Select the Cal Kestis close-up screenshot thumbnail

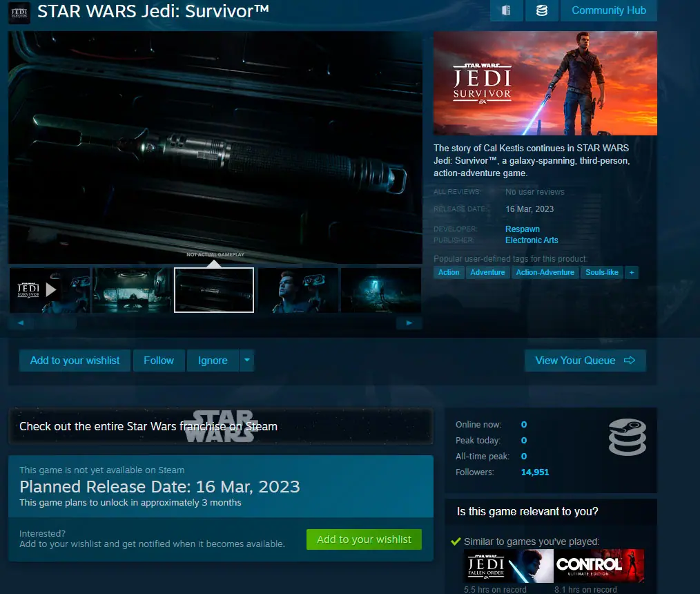tap(298, 290)
